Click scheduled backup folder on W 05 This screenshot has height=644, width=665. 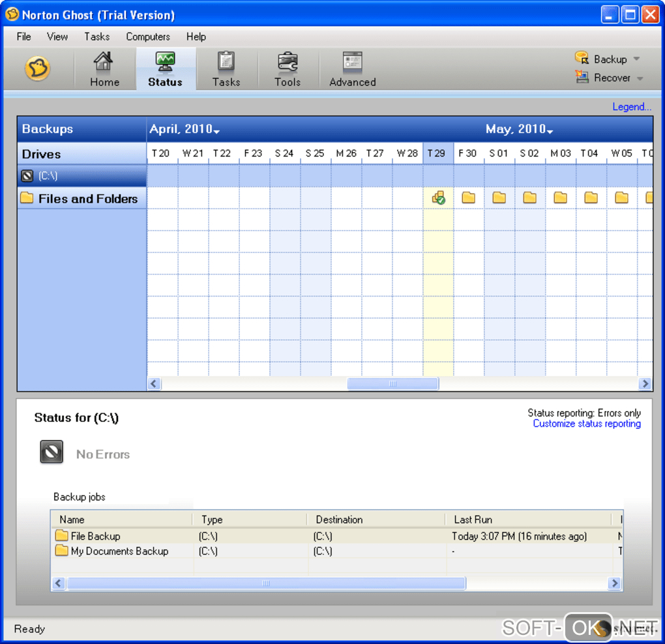click(x=621, y=198)
